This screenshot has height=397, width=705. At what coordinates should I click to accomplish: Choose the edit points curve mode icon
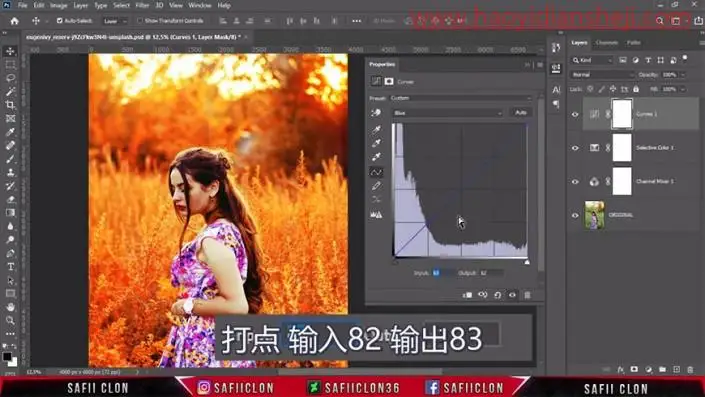(x=376, y=172)
